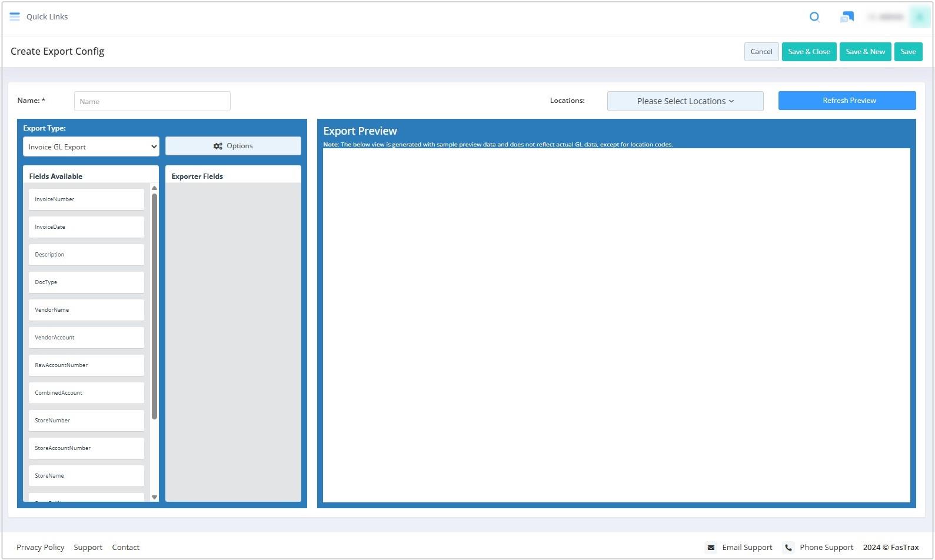Open the Privacy Policy link

click(x=40, y=548)
